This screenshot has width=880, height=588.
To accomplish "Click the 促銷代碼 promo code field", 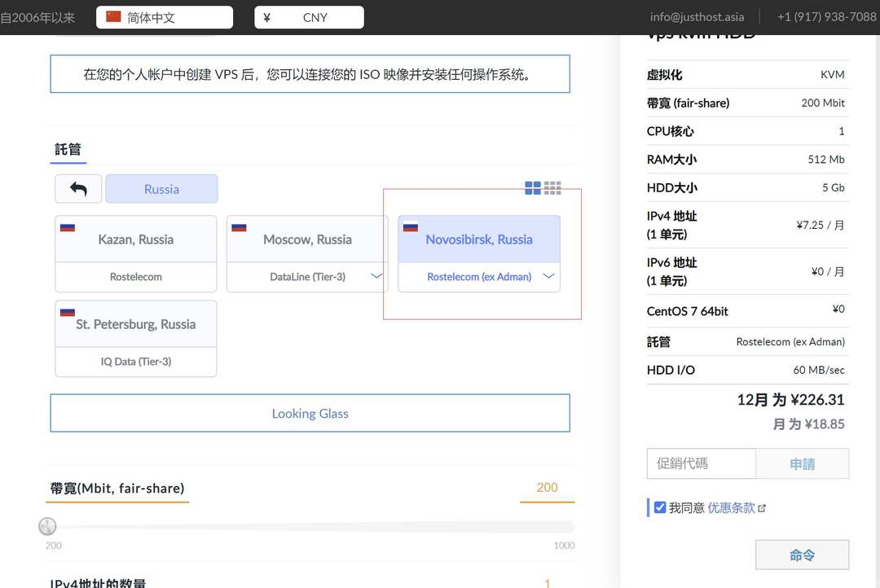I will click(x=701, y=463).
